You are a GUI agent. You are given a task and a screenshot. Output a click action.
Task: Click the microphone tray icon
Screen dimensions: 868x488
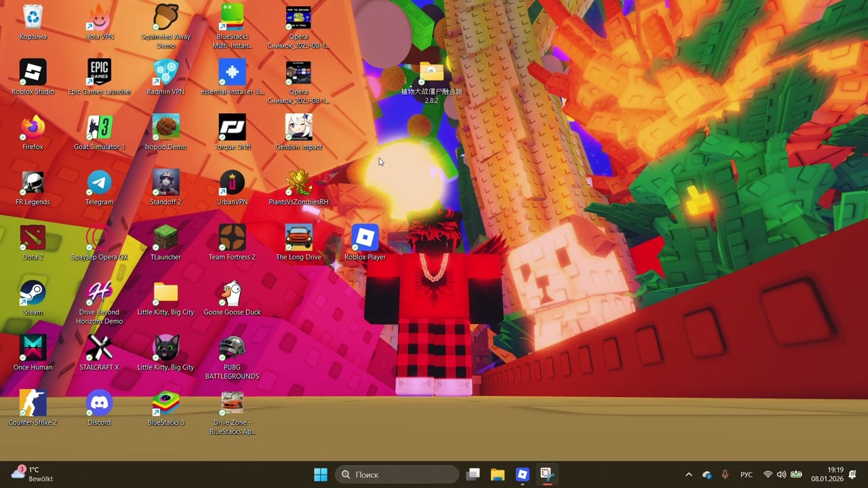(725, 474)
